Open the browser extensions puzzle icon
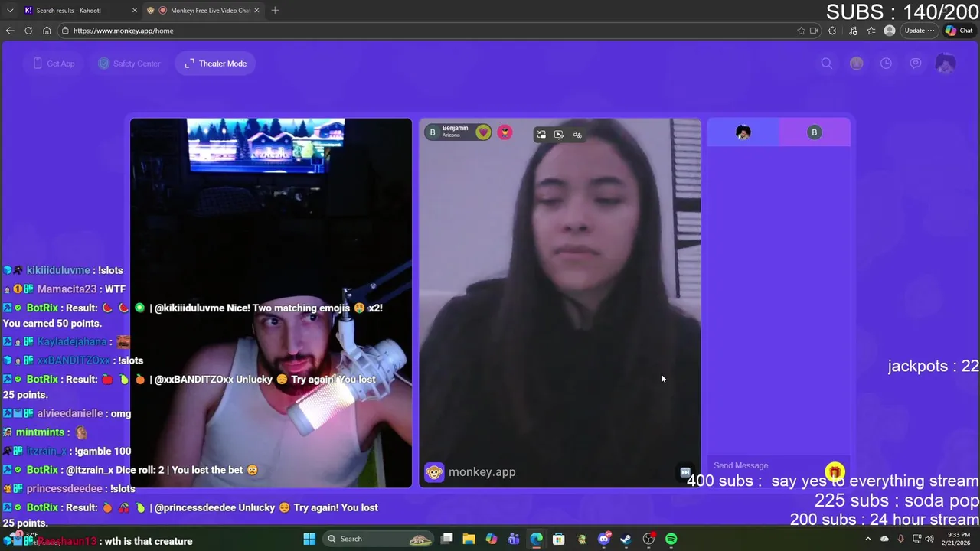This screenshot has width=980, height=551. click(x=832, y=31)
